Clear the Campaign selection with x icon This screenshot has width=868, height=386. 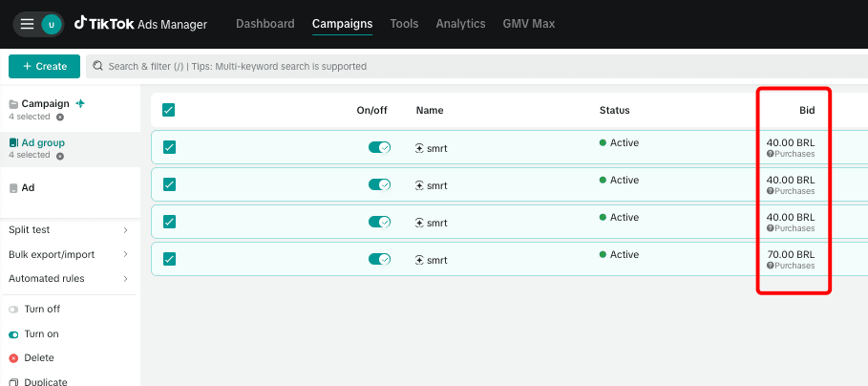point(60,118)
